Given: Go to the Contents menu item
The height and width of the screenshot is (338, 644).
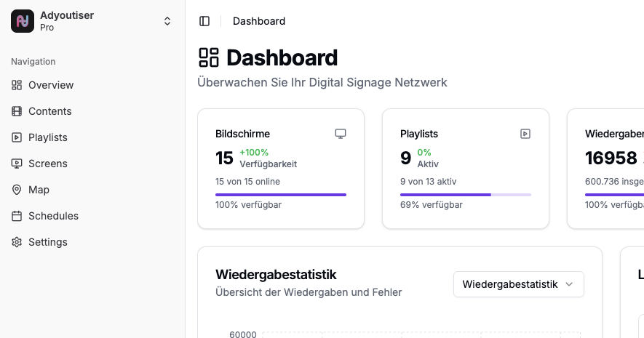Looking at the screenshot, I should click(49, 111).
